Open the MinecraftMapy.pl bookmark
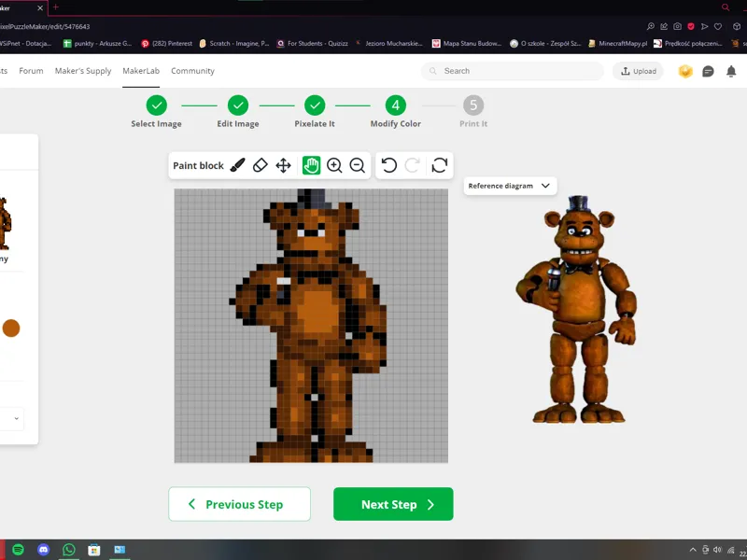This screenshot has height=560, width=747. click(x=617, y=43)
